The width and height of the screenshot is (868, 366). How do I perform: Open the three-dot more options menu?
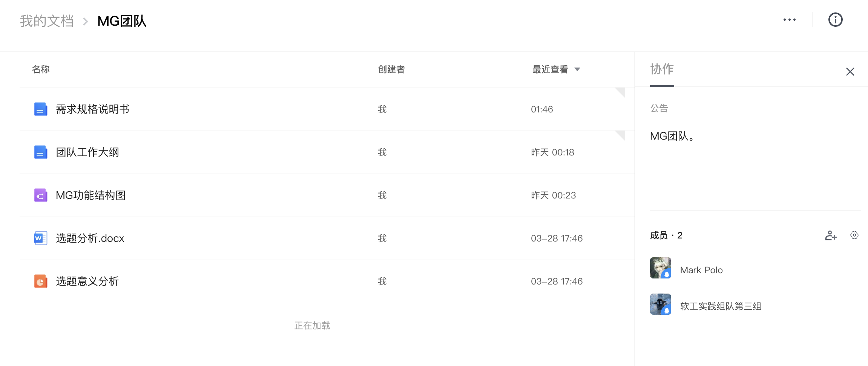pyautogui.click(x=789, y=20)
